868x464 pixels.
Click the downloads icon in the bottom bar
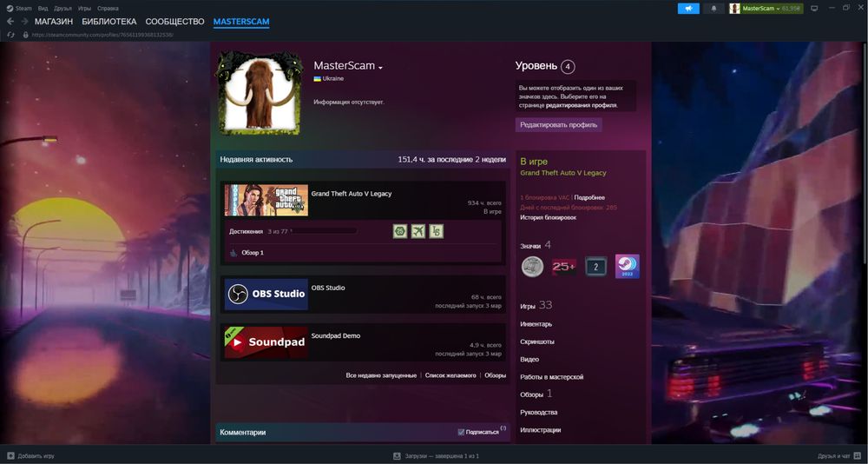pos(397,455)
